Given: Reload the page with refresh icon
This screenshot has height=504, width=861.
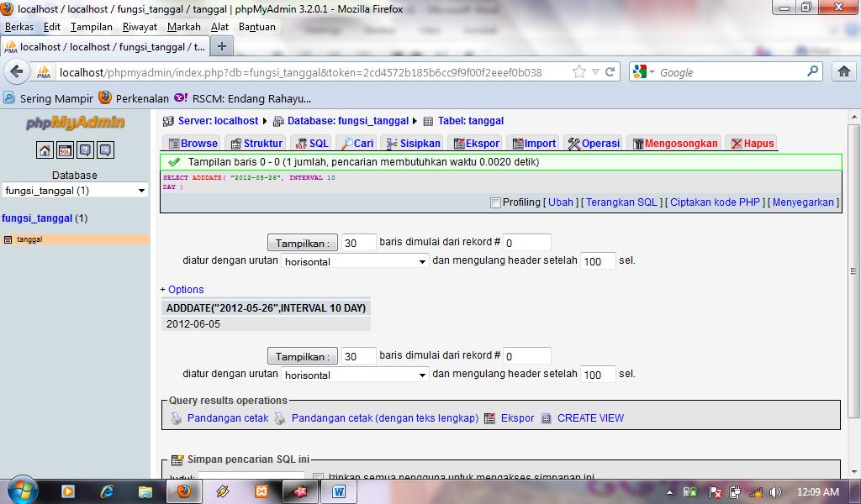Looking at the screenshot, I should point(610,72).
